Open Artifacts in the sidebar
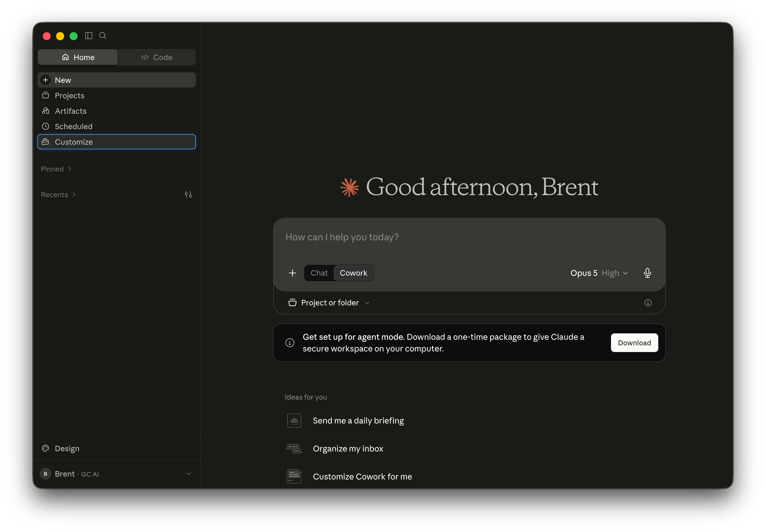Screen dimensions: 766x532 [116, 111]
